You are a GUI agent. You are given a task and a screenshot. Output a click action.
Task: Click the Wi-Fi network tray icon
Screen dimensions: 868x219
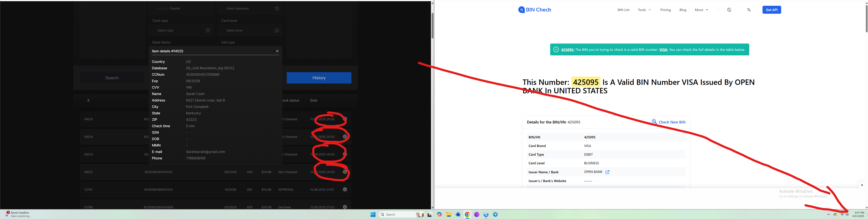(842, 215)
